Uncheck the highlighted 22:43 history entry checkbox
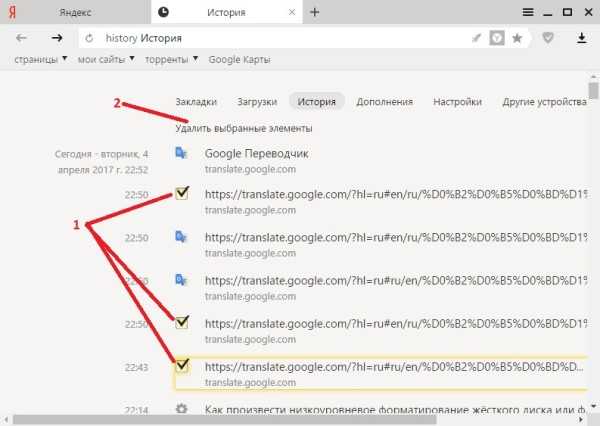The height and width of the screenshot is (426, 600). (x=182, y=366)
